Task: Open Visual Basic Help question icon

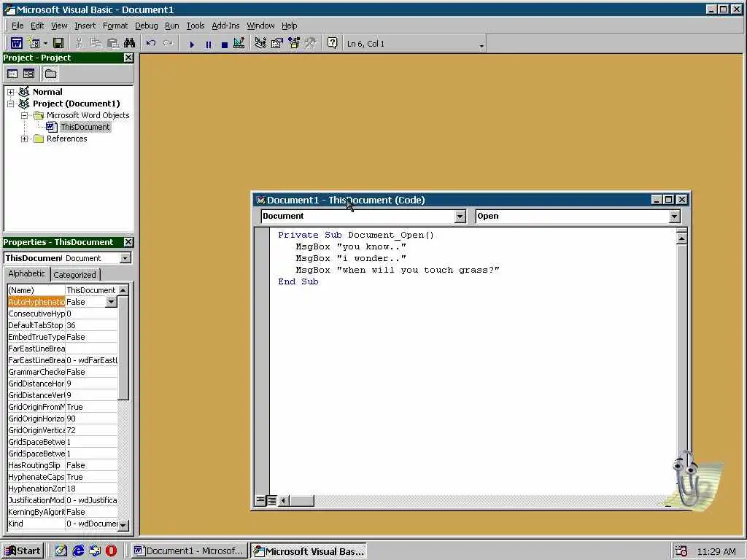Action: (x=333, y=43)
